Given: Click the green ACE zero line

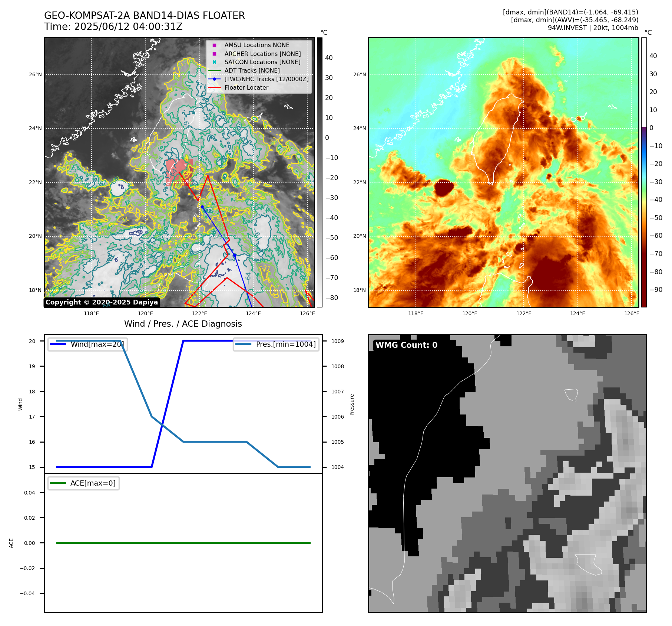Looking at the screenshot, I should tap(183, 543).
